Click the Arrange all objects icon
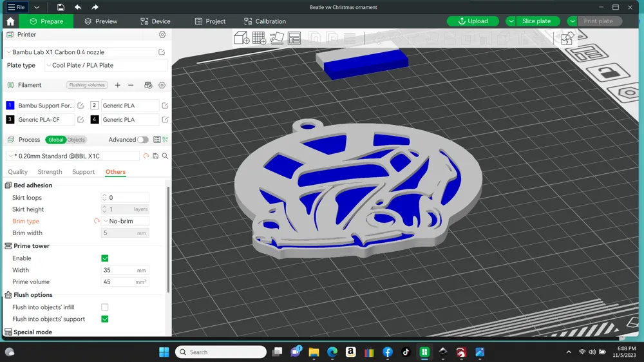 click(294, 38)
